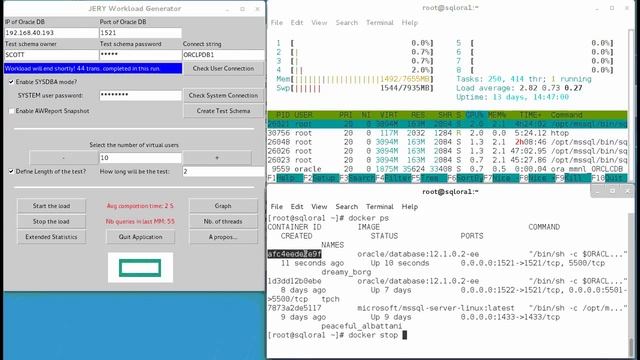Viewport: 640px width, 360px height.
Task: Select the htop process row 30756
Action: click(447, 133)
